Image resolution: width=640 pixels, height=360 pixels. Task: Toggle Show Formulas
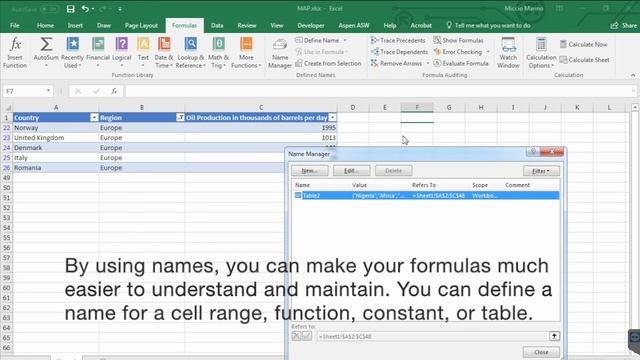click(458, 40)
